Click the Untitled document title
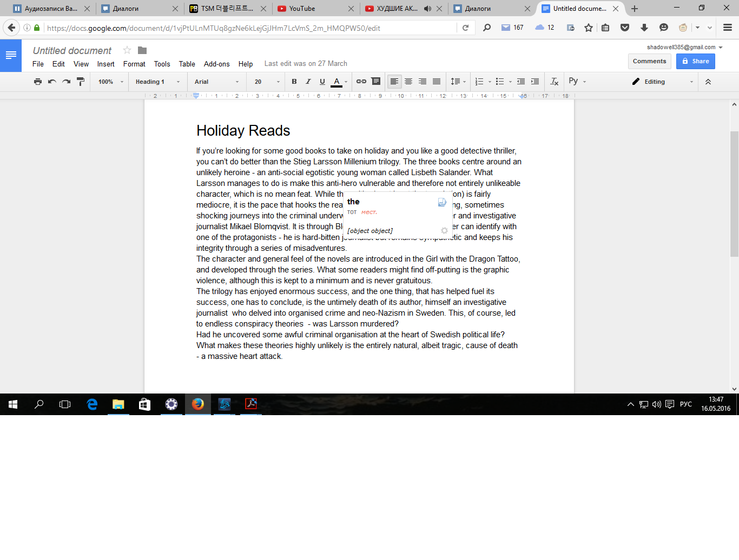739x560 pixels. pyautogui.click(x=72, y=50)
